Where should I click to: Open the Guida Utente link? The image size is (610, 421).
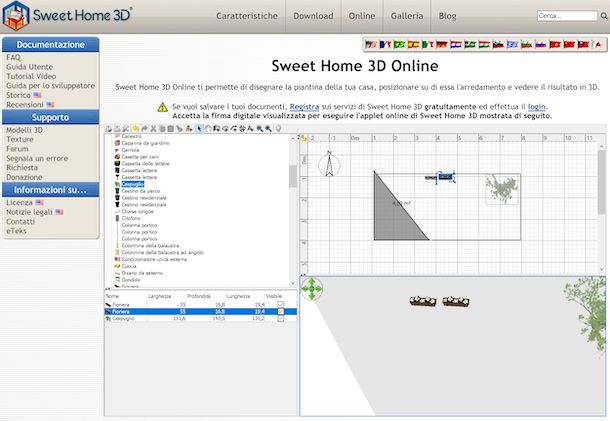(x=30, y=67)
